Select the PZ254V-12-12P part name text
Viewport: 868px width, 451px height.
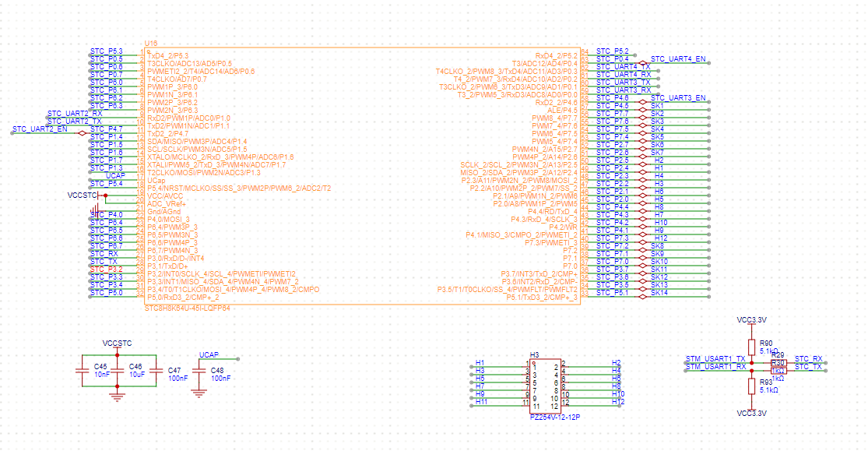(x=556, y=418)
